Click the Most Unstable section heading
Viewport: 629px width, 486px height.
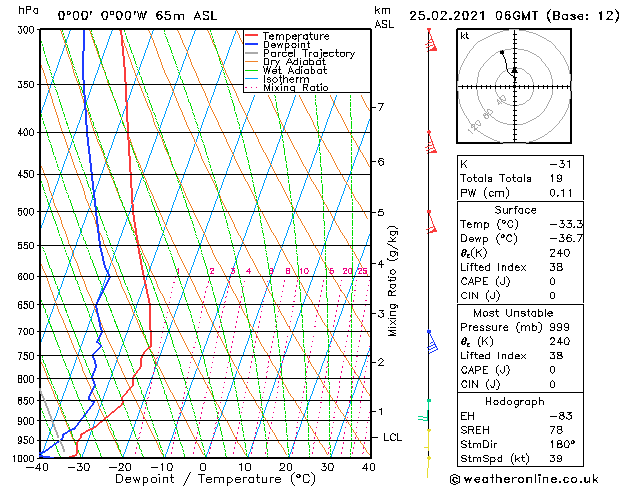click(513, 313)
